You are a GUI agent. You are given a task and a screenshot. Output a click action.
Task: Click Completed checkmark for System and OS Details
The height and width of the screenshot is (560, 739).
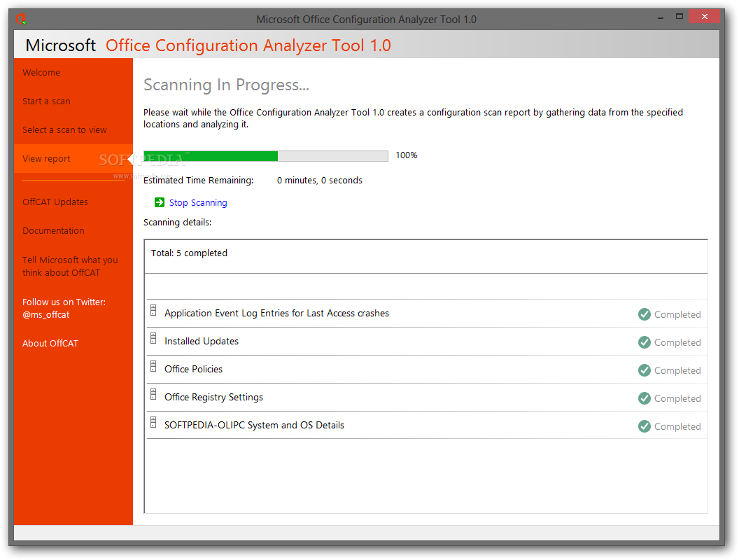(x=645, y=426)
